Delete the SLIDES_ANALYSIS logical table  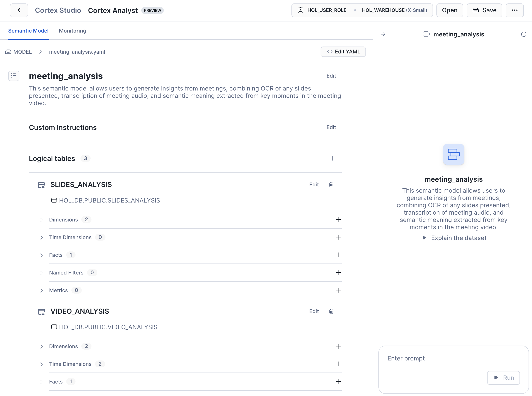click(331, 185)
